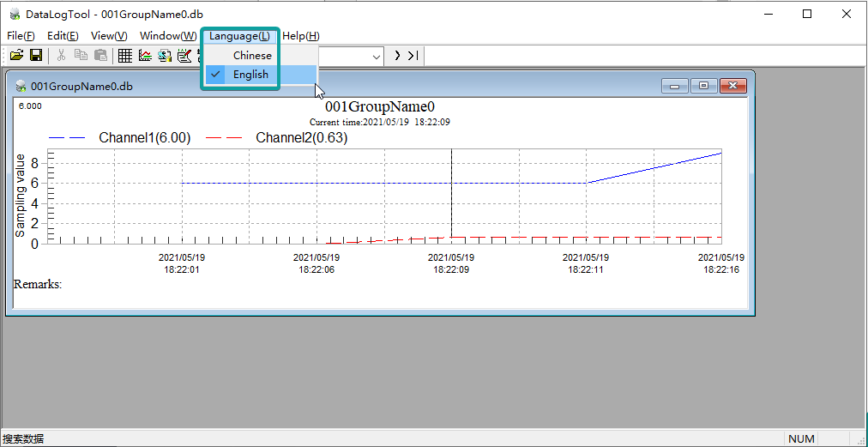Viewport: 868px width, 447px height.
Task: Open the Edit menu
Action: (63, 35)
